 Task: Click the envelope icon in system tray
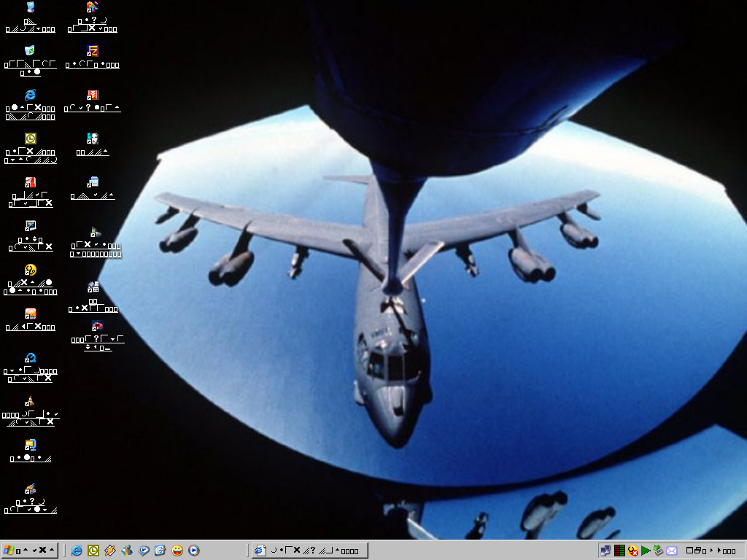[672, 551]
